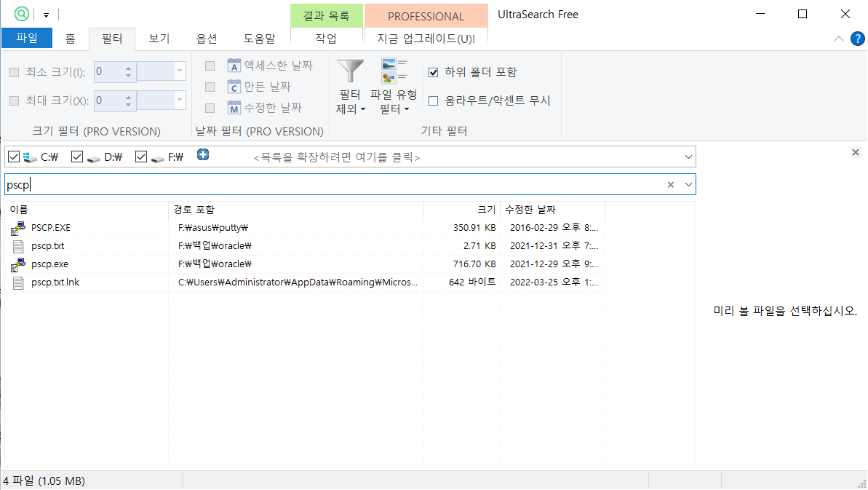Select the pscp.txt.lnk file name
The width and height of the screenshot is (868, 490).
55,282
